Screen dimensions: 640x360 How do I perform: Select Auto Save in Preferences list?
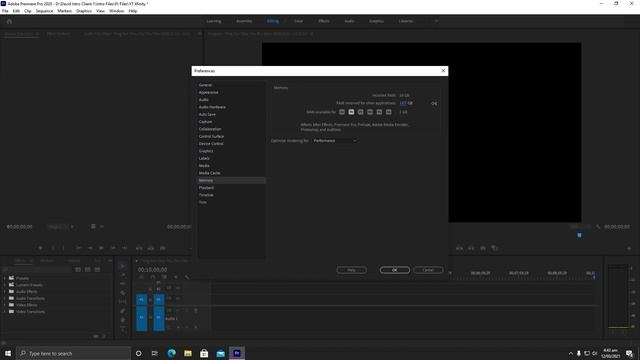click(231, 114)
